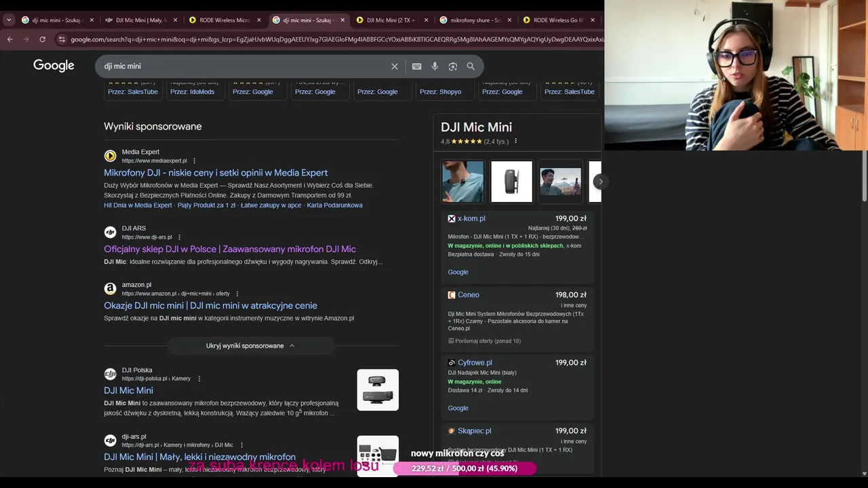
Task: Open Media Expert ad options menu
Action: [195, 161]
